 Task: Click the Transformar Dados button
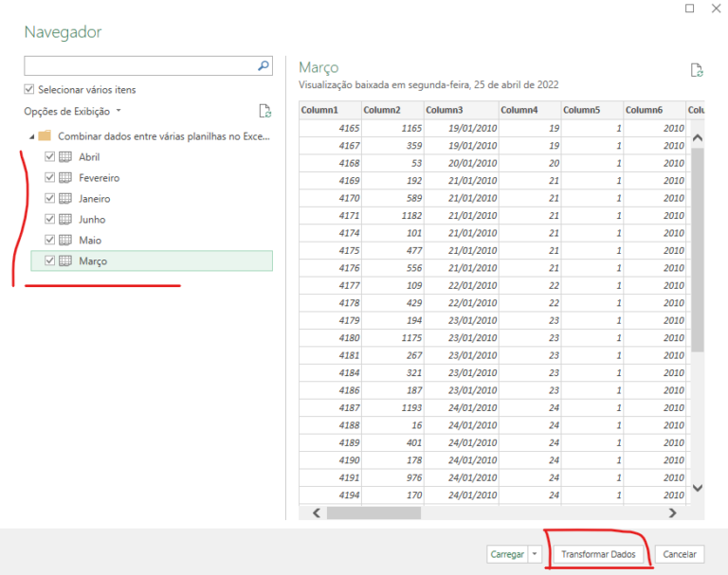click(x=598, y=554)
